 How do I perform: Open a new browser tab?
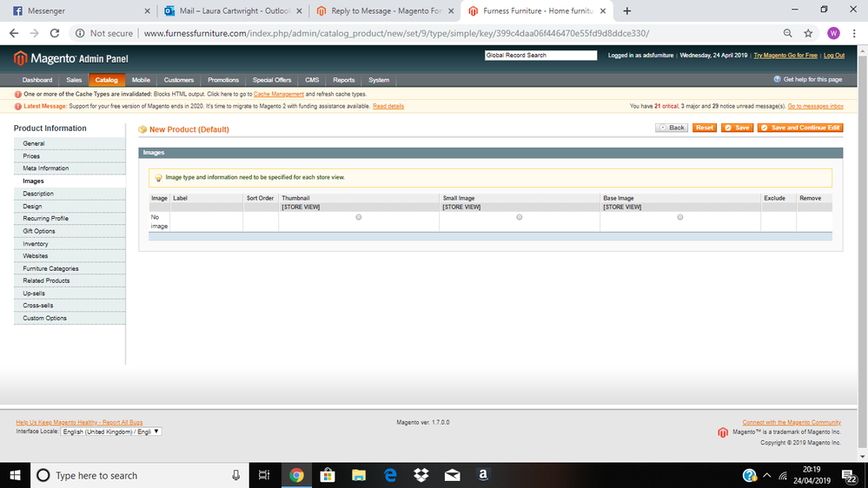626,11
